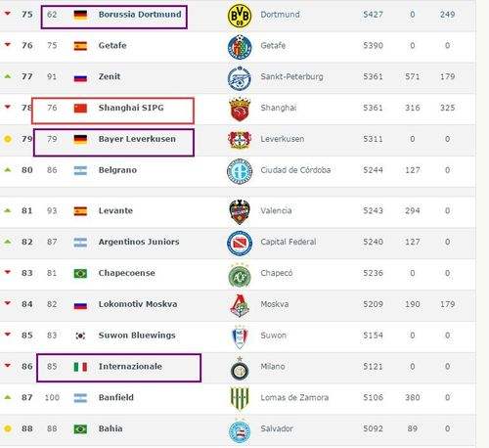Click the Chapecoense green badge
The height and width of the screenshot is (448, 489).
[240, 276]
